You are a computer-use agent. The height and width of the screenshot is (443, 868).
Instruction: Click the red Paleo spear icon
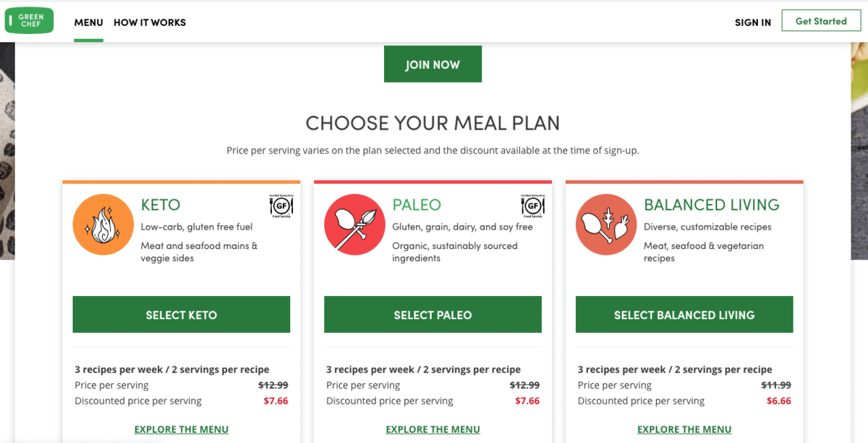(x=354, y=224)
